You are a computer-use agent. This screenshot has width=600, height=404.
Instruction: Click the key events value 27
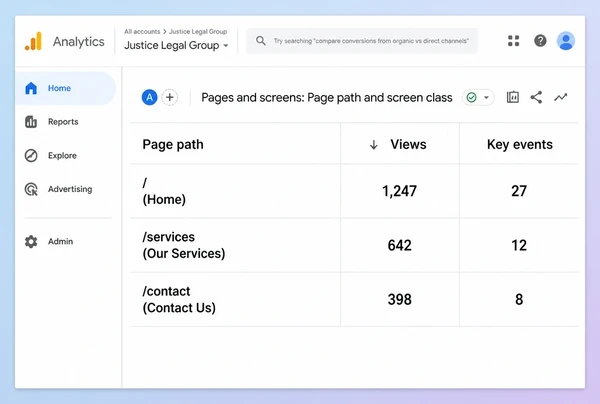[519, 191]
